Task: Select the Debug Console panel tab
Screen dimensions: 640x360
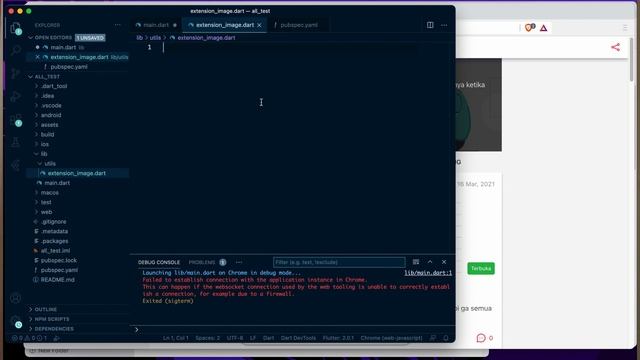Action: pyautogui.click(x=159, y=262)
